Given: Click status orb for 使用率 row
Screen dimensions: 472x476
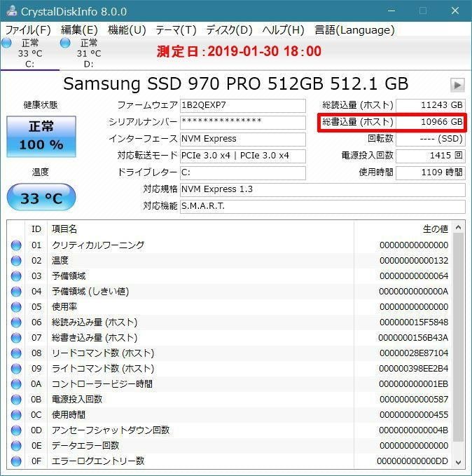Looking at the screenshot, I should [x=16, y=307].
